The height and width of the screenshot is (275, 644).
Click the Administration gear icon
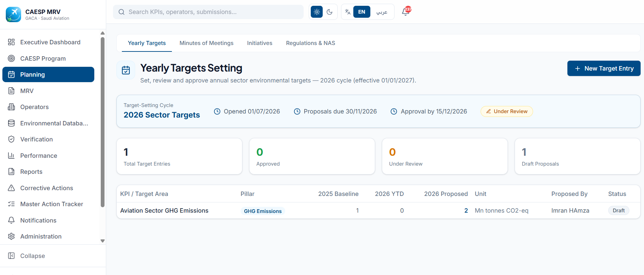pos(11,236)
